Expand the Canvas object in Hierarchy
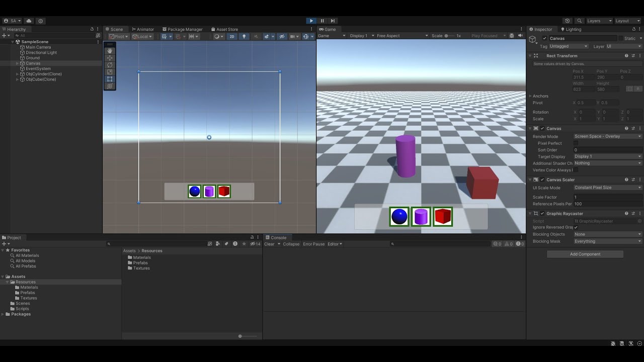 point(18,63)
